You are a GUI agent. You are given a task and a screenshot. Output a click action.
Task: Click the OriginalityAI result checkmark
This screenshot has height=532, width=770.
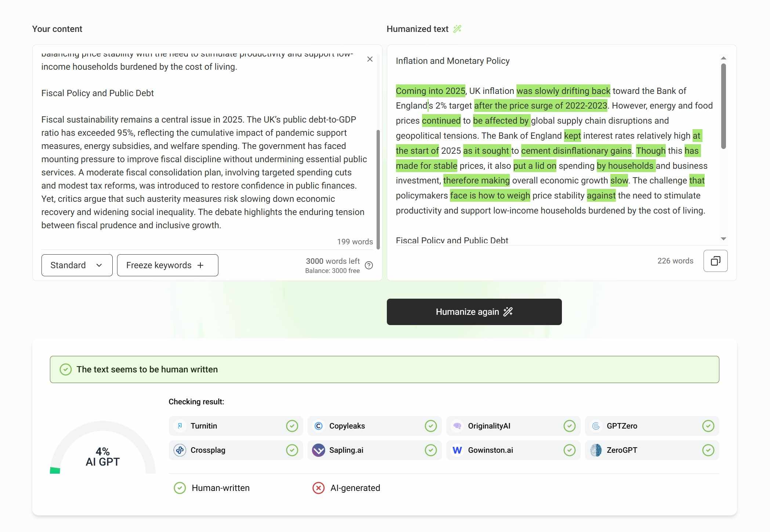coord(569,426)
